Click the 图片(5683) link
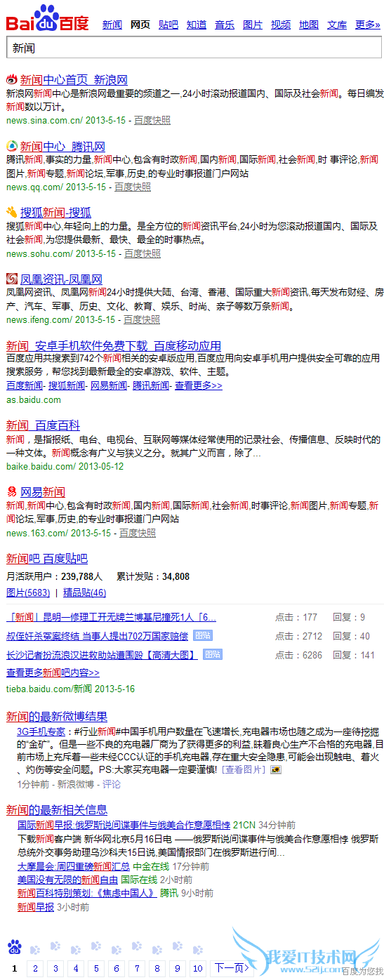The width and height of the screenshot is (384, 980). (x=28, y=592)
